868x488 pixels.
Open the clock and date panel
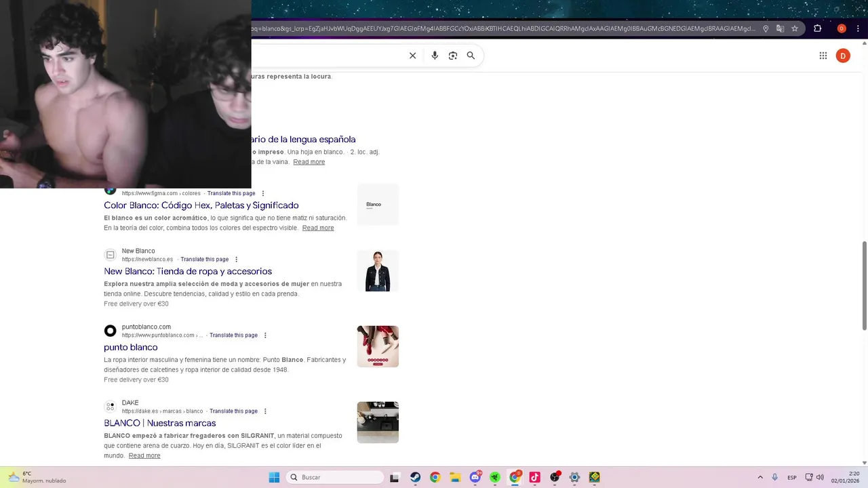[846, 477]
